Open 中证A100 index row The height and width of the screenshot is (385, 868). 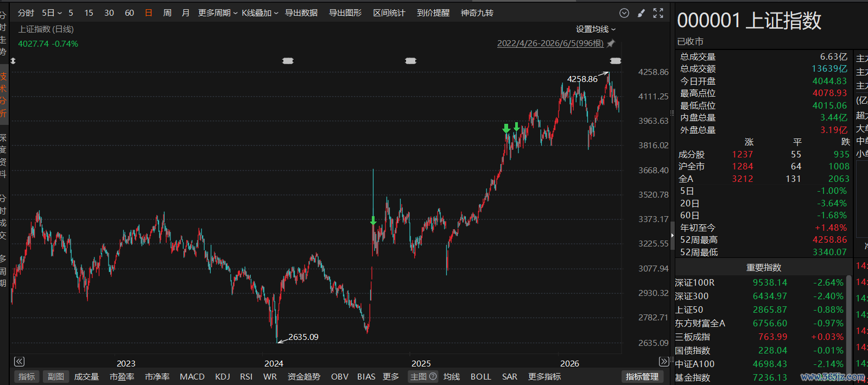point(760,364)
